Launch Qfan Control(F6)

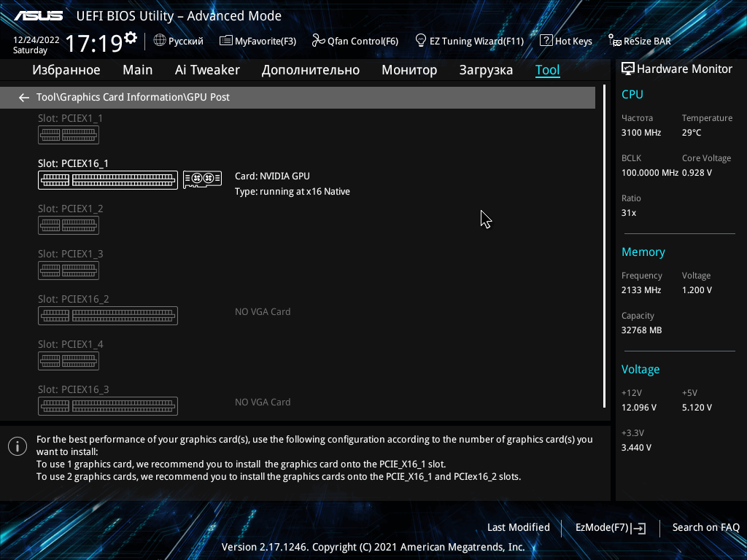click(363, 42)
